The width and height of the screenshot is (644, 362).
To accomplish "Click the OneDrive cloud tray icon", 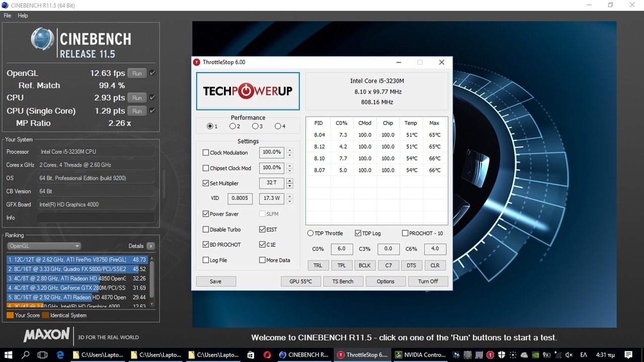I will pyautogui.click(x=524, y=354).
